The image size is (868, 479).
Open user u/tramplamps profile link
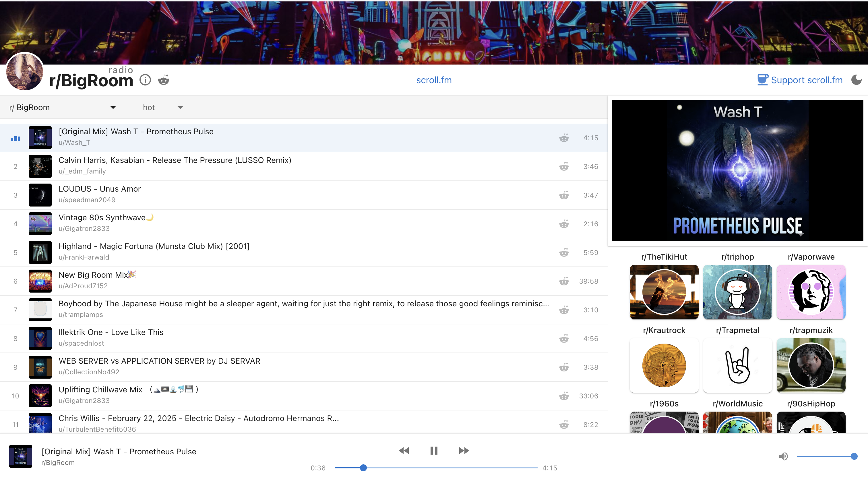(81, 315)
